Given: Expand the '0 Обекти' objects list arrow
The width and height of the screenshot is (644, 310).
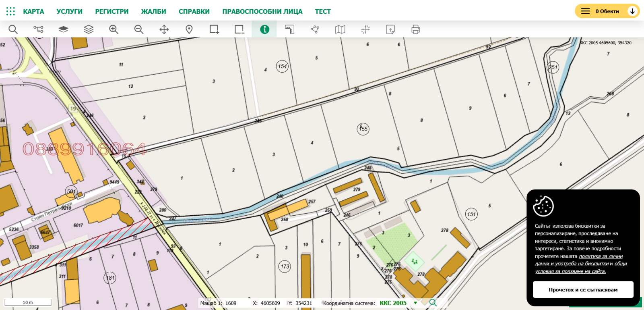Looking at the screenshot, I should tap(632, 11).
